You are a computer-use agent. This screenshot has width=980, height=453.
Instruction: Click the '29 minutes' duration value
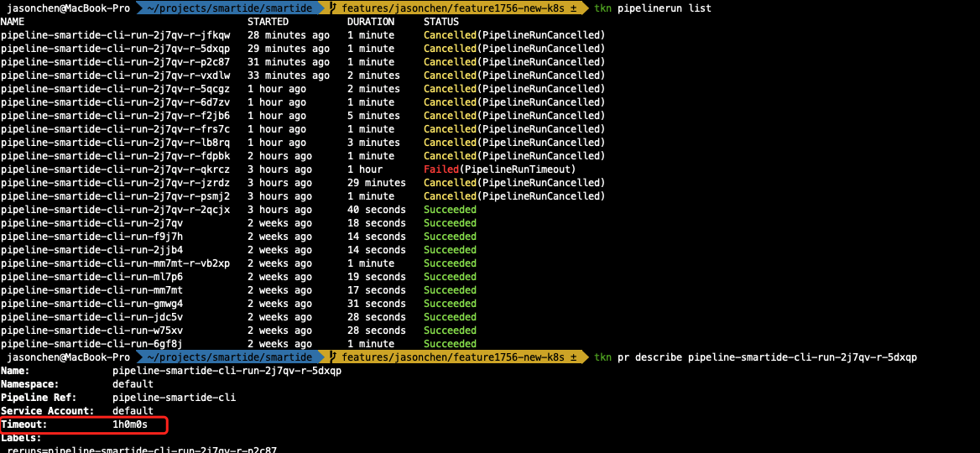[x=376, y=183]
